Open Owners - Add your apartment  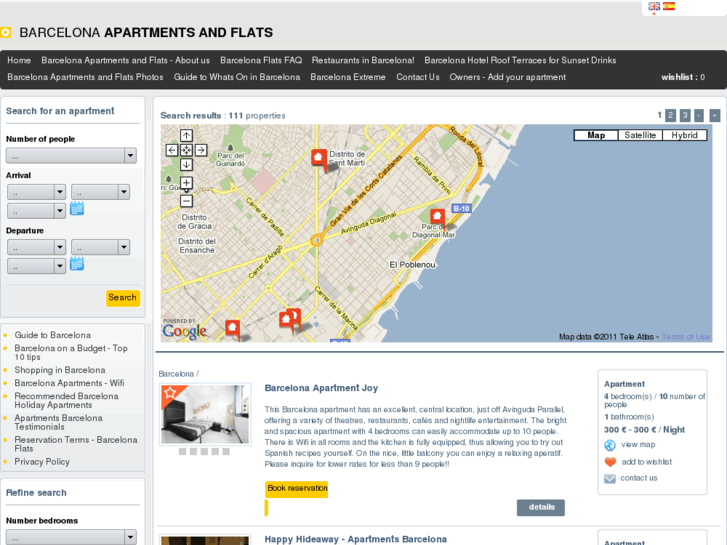(x=508, y=77)
